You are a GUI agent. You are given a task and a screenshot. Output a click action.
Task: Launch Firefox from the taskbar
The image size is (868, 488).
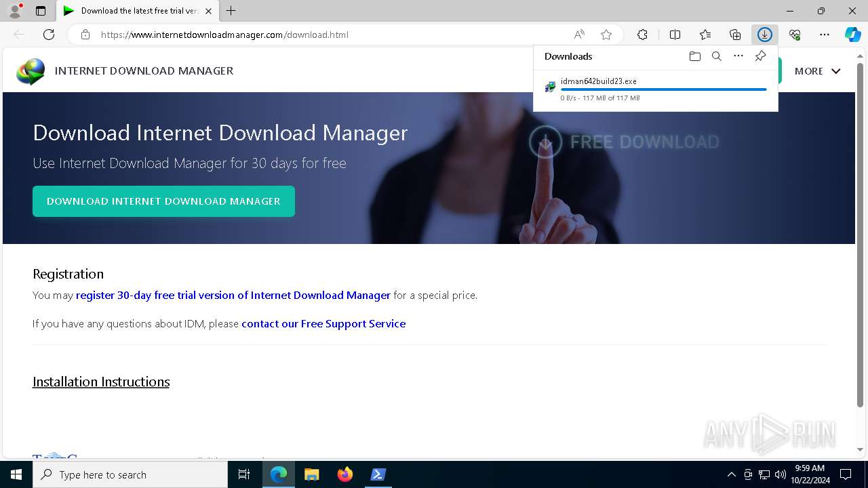tap(345, 474)
